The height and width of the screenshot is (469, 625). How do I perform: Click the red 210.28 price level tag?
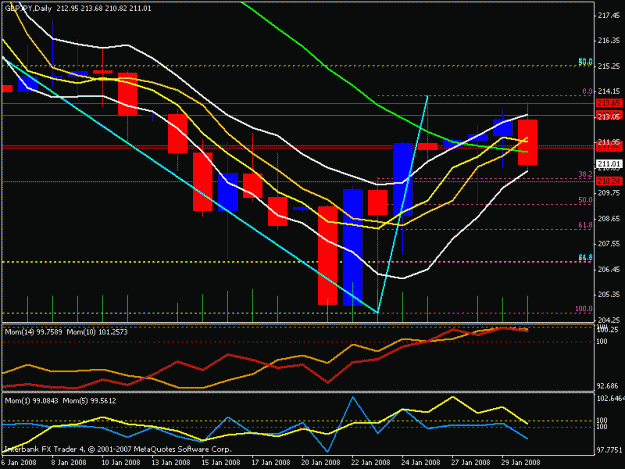coord(609,181)
